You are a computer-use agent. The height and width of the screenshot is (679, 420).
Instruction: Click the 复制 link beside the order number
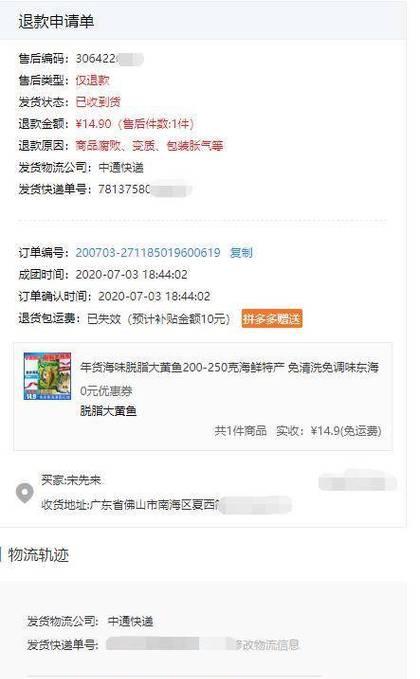[x=241, y=252]
